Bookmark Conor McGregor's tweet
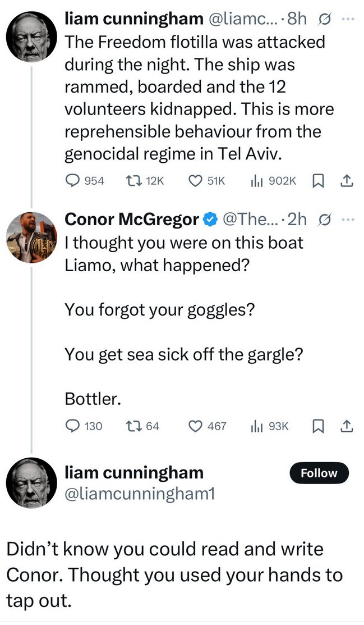 click(317, 426)
